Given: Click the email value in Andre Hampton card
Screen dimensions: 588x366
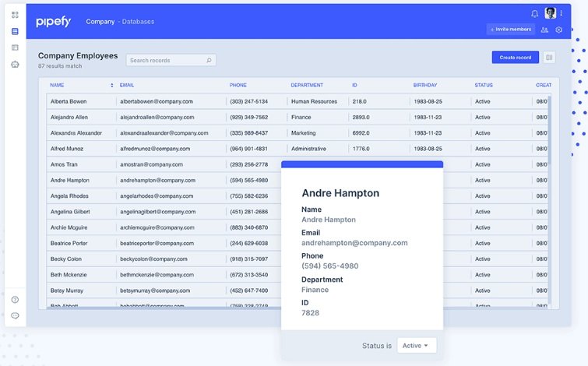Looking at the screenshot, I should click(x=354, y=243).
